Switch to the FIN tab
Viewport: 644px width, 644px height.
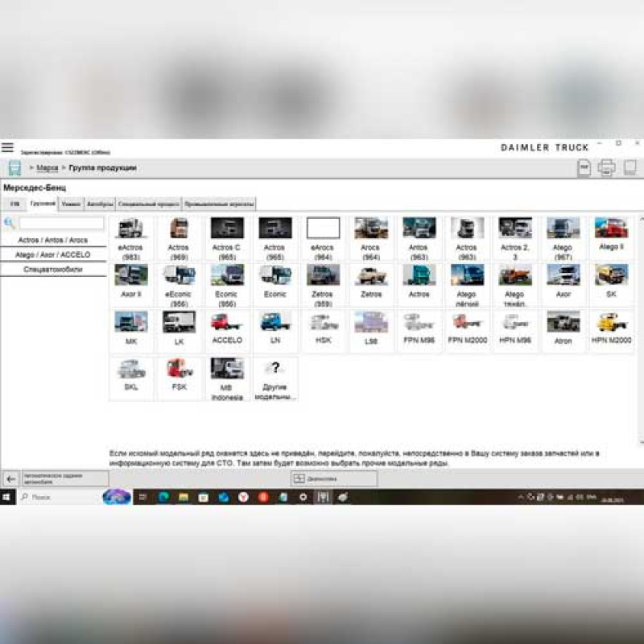coord(14,204)
